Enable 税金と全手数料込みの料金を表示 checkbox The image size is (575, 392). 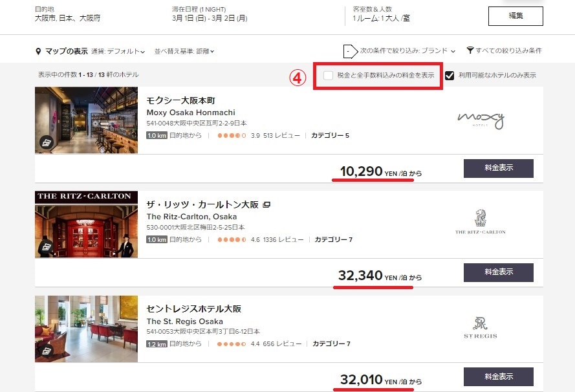click(328, 76)
